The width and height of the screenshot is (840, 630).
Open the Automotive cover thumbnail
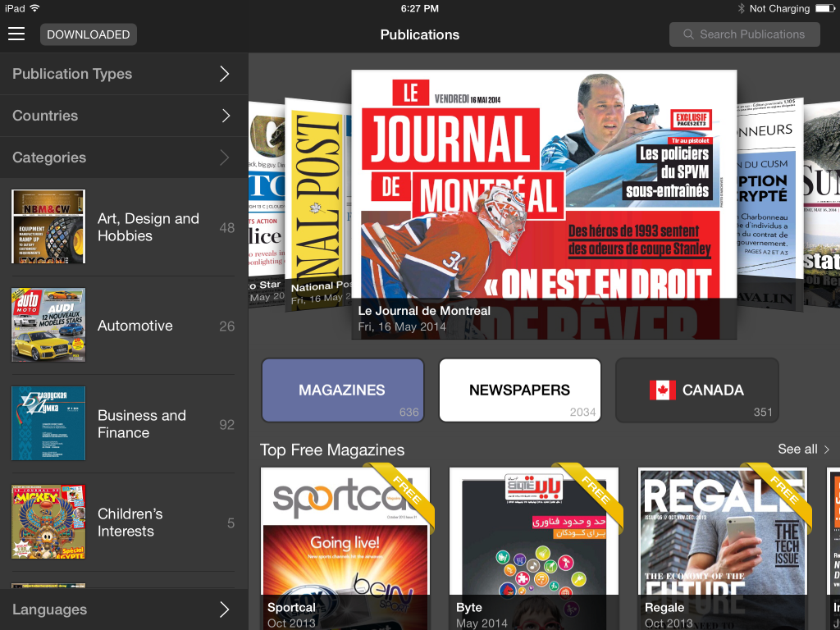coord(48,325)
